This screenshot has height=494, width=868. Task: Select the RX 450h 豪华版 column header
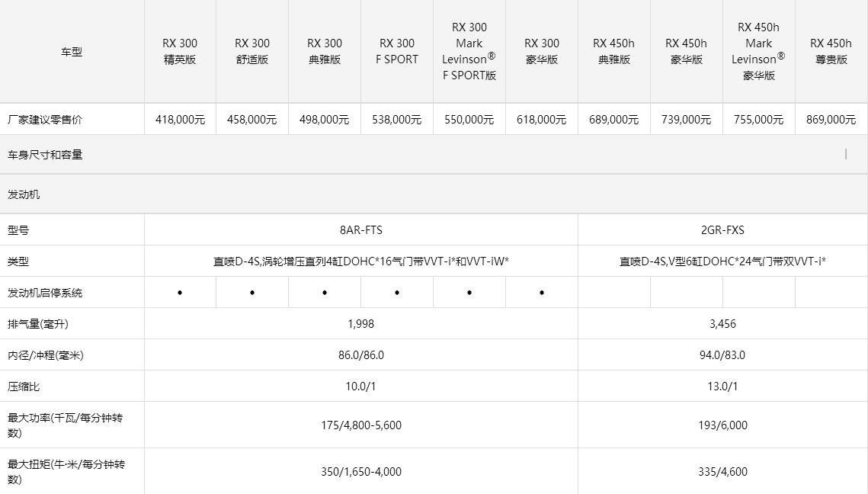click(x=687, y=52)
